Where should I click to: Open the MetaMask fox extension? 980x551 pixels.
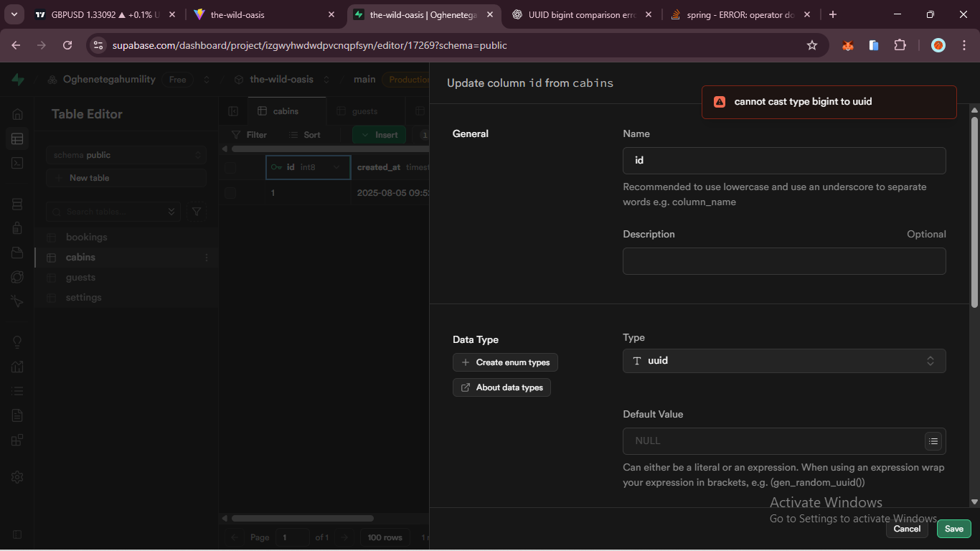pos(847,45)
